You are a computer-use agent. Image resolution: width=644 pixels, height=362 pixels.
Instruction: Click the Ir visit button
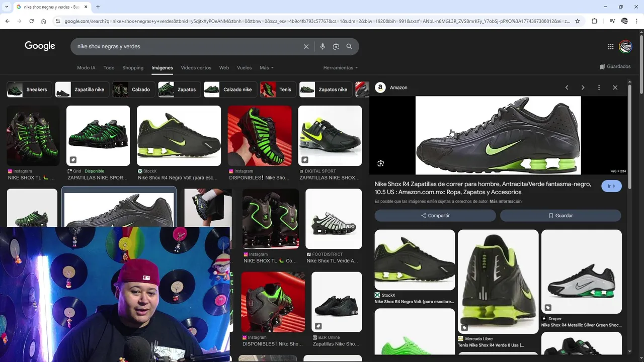[x=611, y=186]
